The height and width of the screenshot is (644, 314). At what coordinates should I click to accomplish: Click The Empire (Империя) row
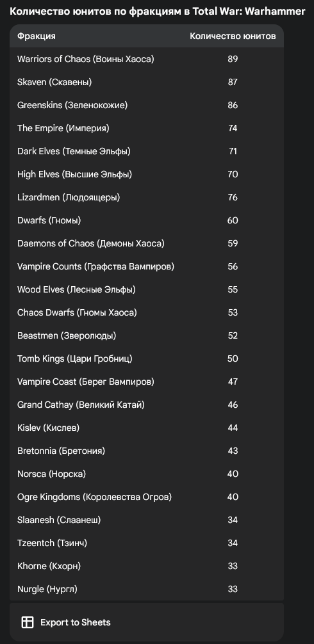[147, 128]
